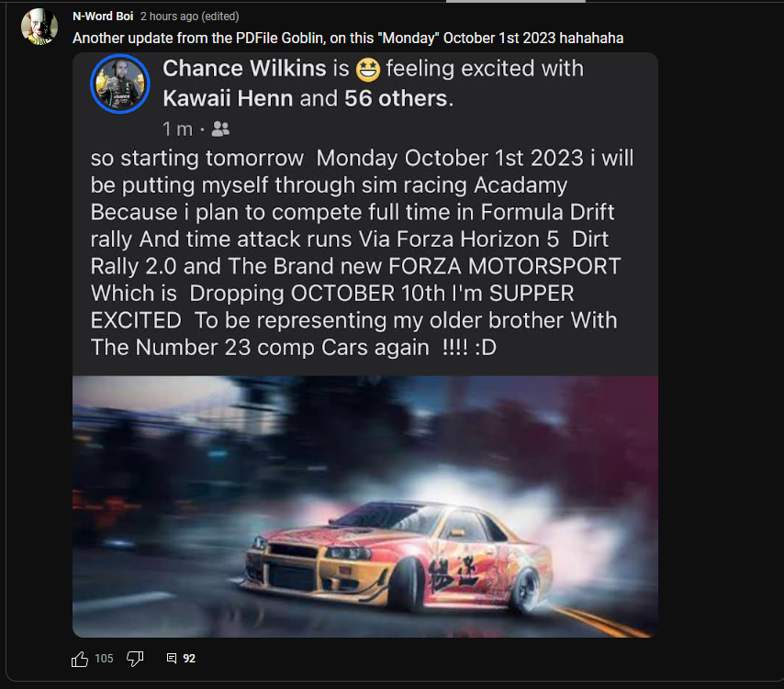
Task: Click the "2 hours ago (edited)" timestamp
Action: (189, 17)
